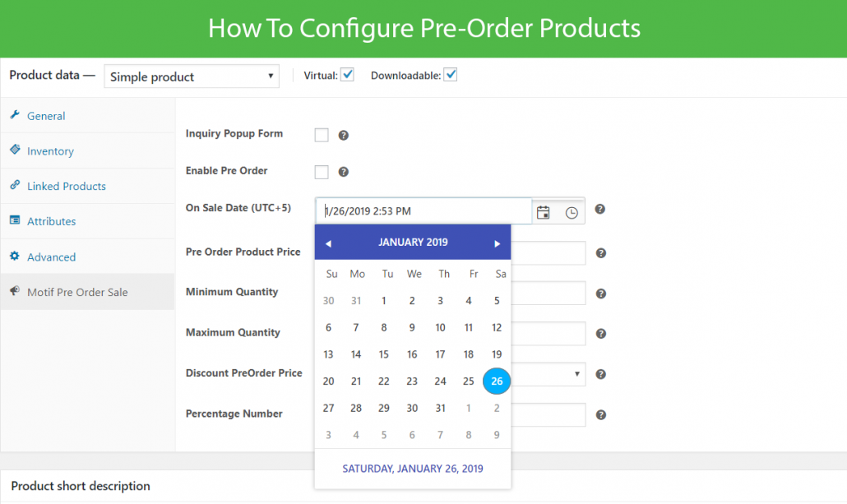Click the gear icon beside Advanced

[14, 256]
